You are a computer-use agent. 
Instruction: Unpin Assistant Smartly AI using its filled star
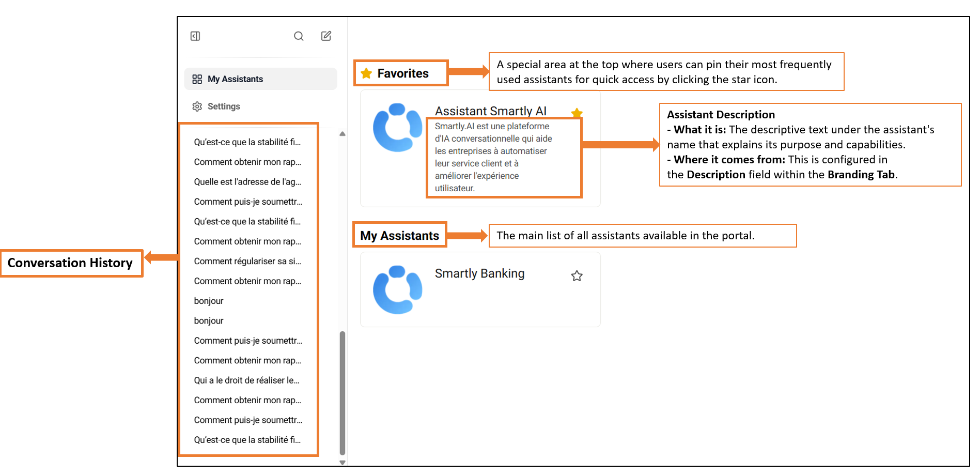coord(577,113)
